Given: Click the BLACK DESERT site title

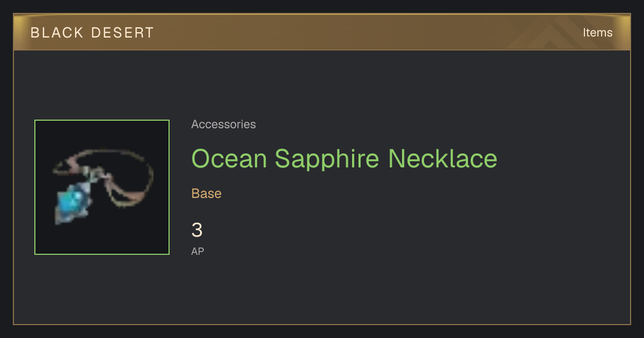Looking at the screenshot, I should pos(92,33).
